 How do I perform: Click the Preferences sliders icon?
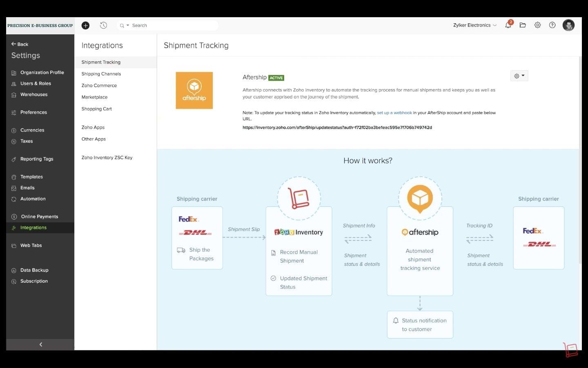coord(13,112)
